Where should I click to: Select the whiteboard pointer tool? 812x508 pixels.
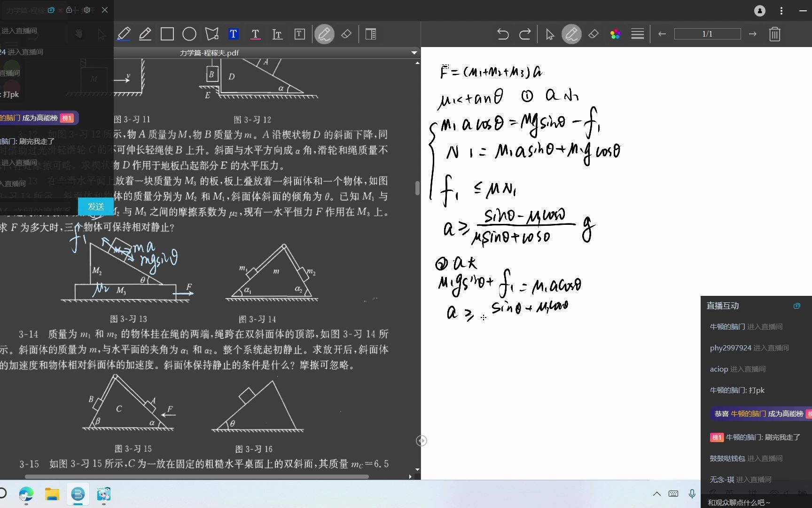pos(550,34)
